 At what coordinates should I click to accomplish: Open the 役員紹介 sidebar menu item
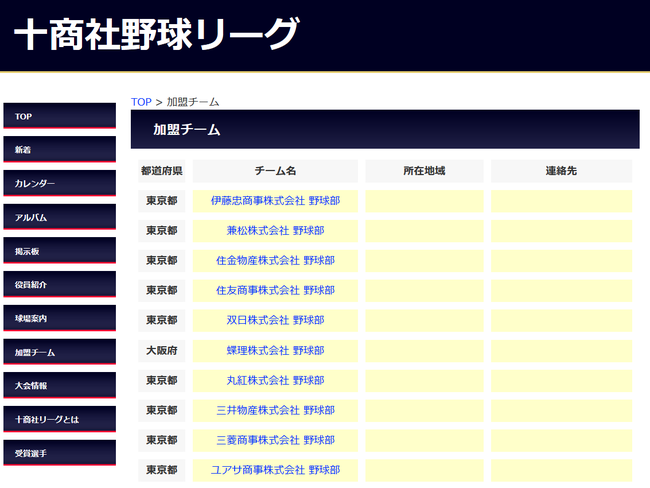(x=60, y=284)
